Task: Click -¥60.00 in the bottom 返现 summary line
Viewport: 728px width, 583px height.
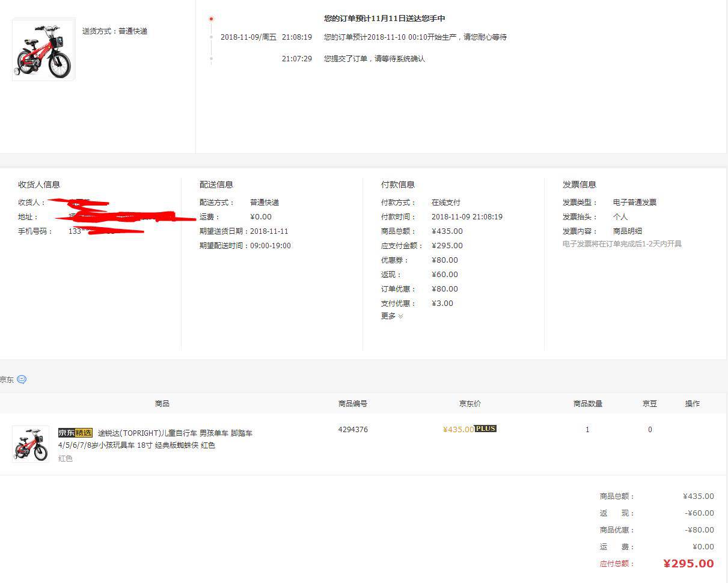Action: click(700, 513)
